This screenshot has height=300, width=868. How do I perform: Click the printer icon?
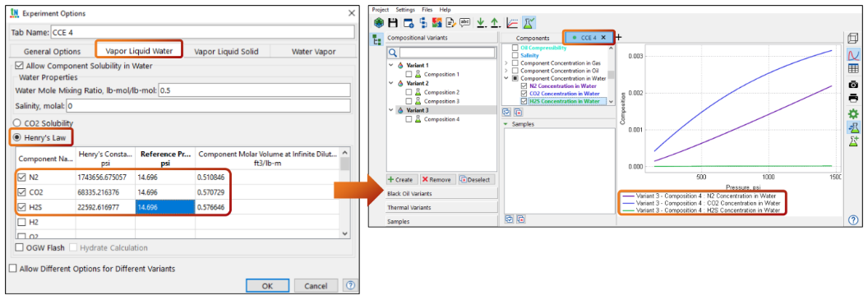(x=853, y=99)
